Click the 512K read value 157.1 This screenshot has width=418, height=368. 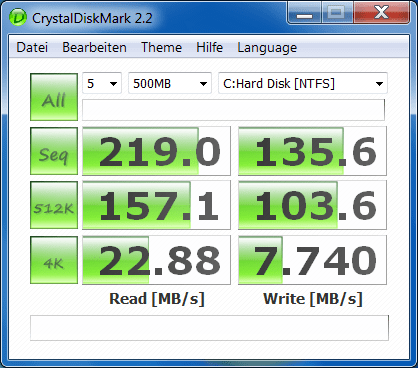click(x=156, y=205)
